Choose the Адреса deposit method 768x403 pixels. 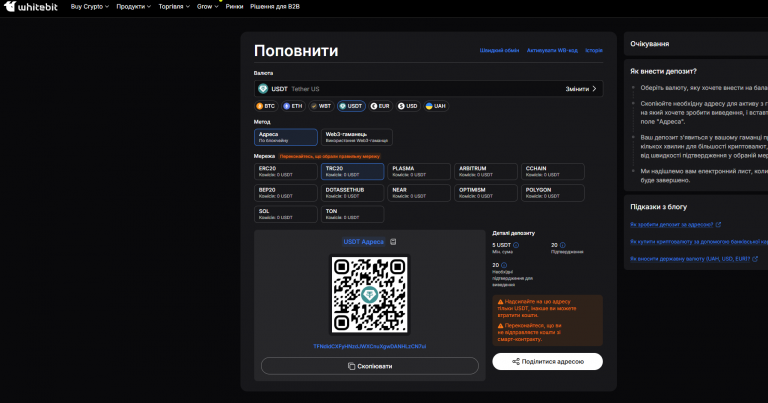[x=286, y=137]
